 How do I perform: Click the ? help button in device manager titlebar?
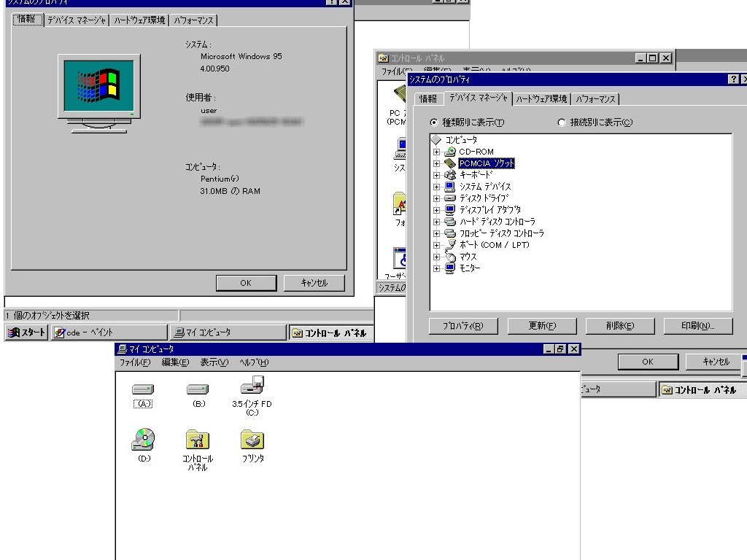click(x=734, y=79)
